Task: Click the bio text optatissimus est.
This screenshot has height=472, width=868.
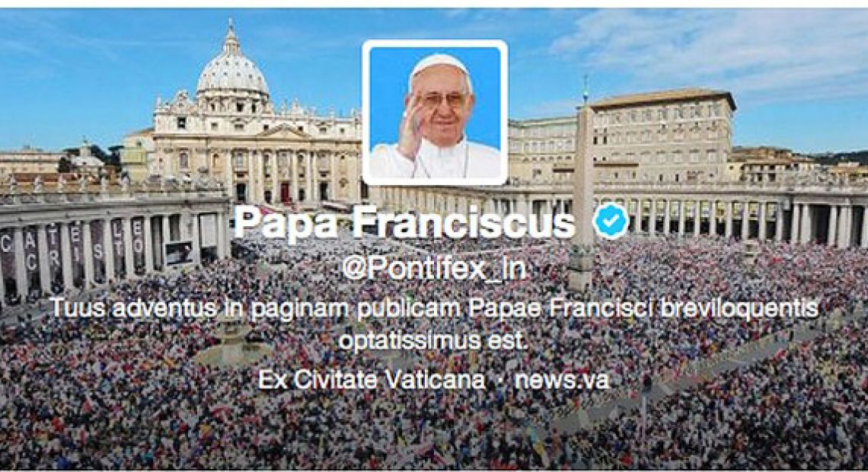Action: click(433, 341)
